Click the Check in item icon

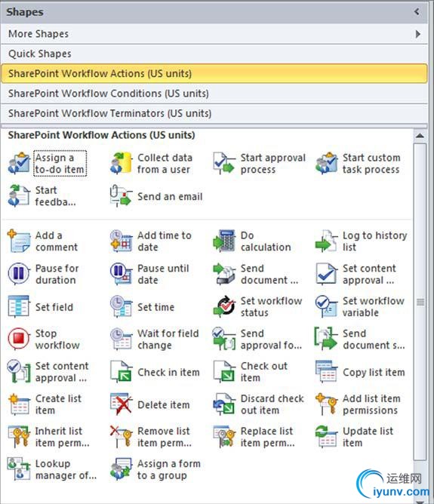tap(121, 371)
